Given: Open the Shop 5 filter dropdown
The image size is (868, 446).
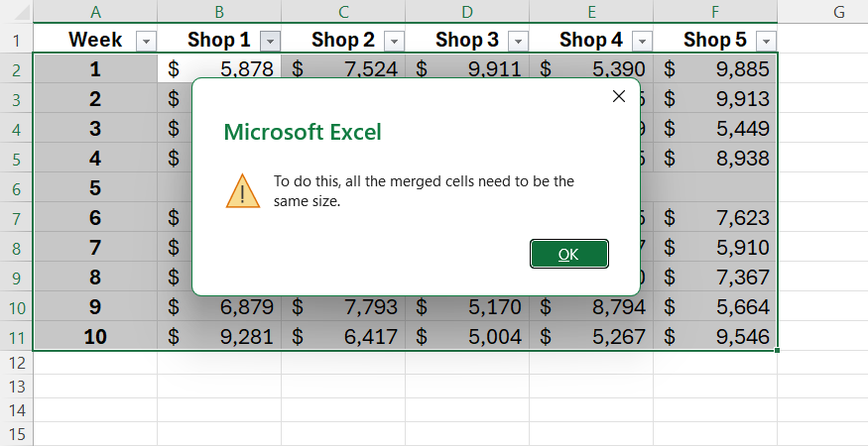Looking at the screenshot, I should (x=766, y=41).
